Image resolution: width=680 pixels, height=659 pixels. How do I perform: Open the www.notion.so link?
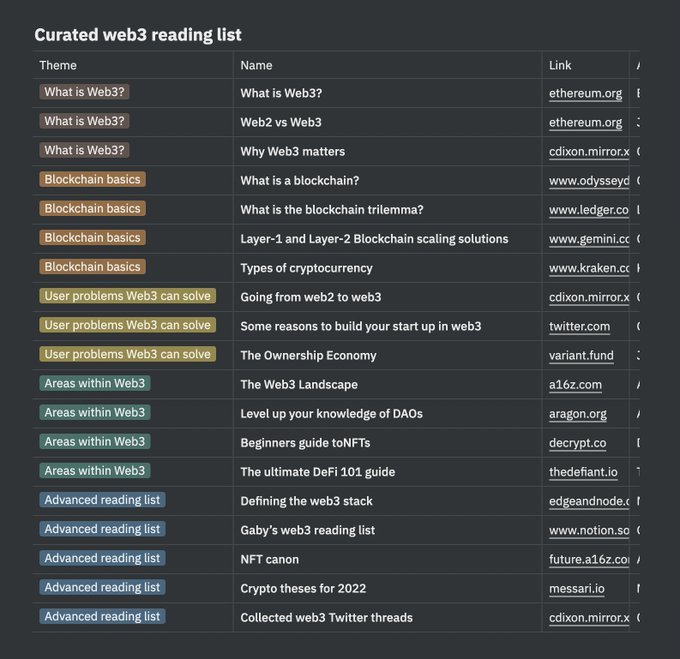(x=588, y=530)
